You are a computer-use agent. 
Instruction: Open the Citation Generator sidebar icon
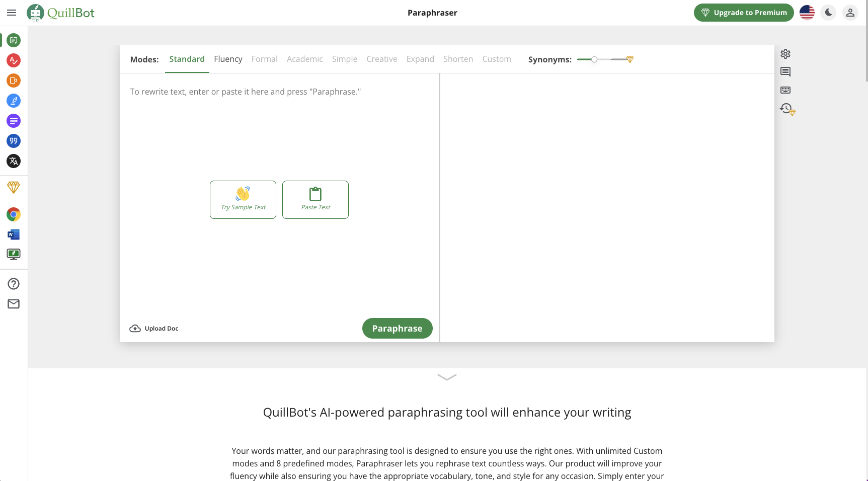14,141
